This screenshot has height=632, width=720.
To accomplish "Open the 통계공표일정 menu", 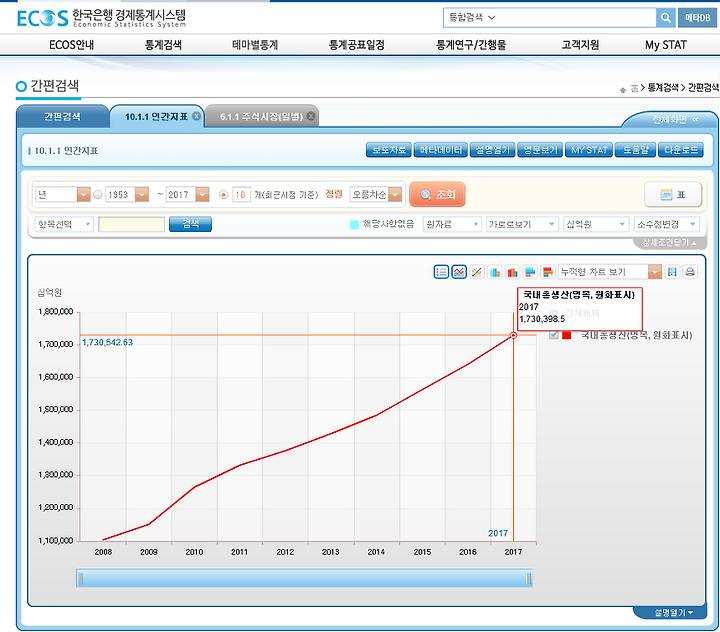I will [x=356, y=45].
